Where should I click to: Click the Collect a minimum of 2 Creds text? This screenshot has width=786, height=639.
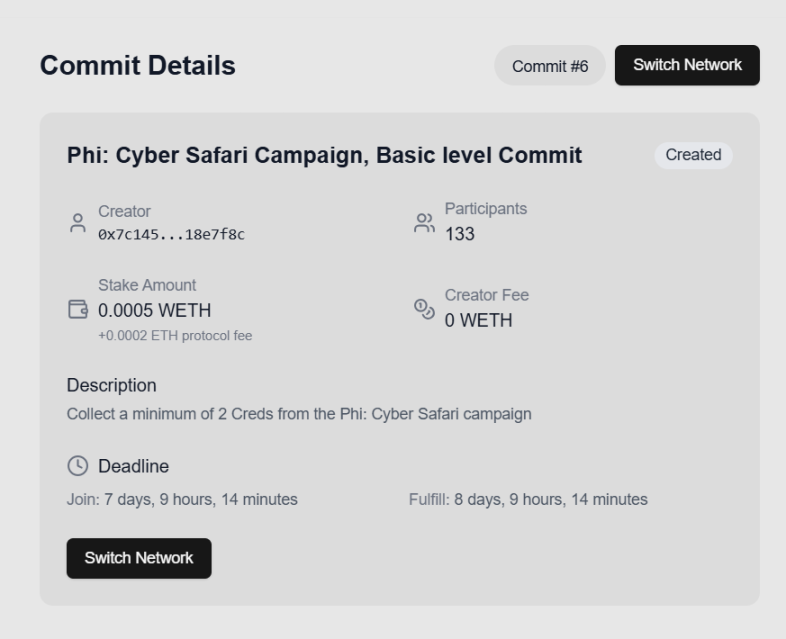299,414
